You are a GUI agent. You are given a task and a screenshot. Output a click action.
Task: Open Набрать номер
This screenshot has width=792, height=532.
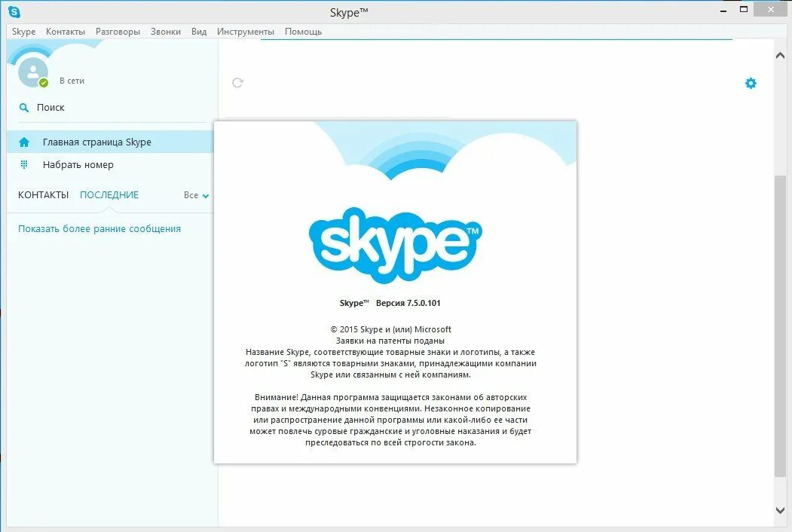point(110,165)
